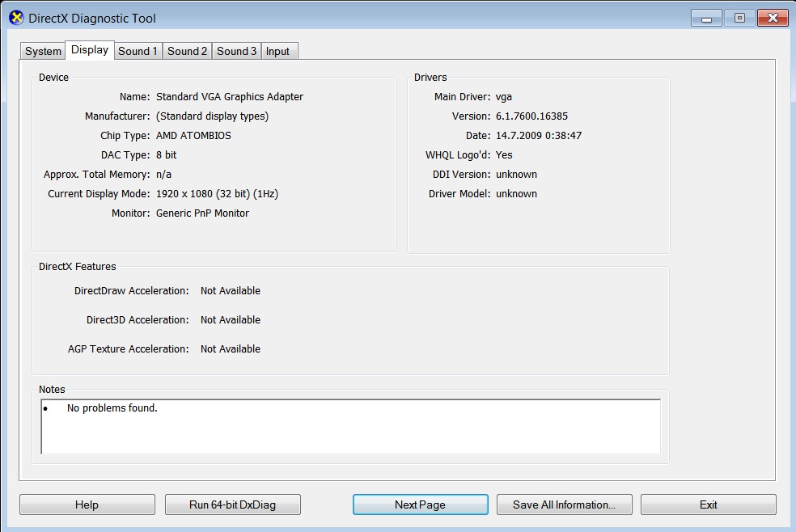Click chip type value 'AMD ATOMBIOS'

[193, 135]
